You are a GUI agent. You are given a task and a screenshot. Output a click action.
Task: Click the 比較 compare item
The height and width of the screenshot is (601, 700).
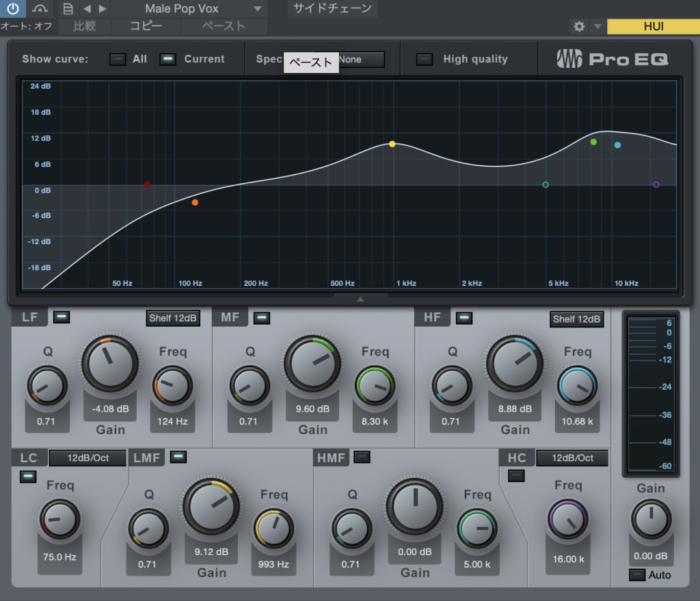pyautogui.click(x=85, y=27)
